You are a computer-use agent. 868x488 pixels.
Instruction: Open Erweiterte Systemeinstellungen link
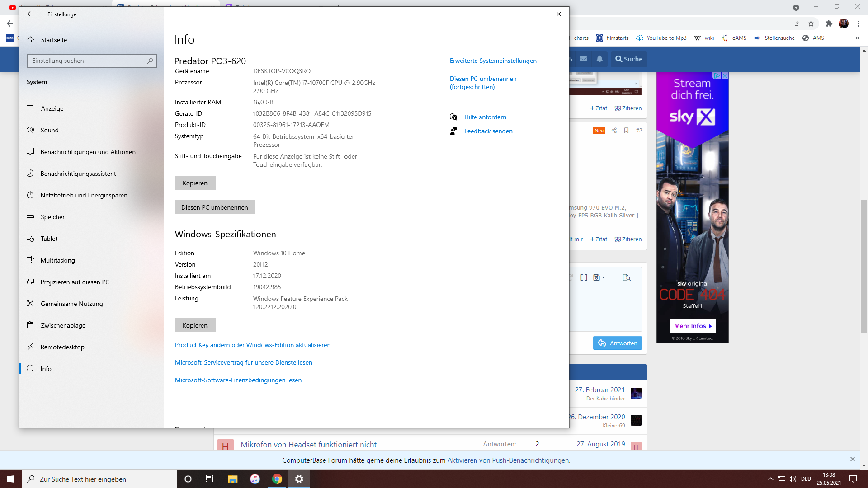click(x=493, y=61)
